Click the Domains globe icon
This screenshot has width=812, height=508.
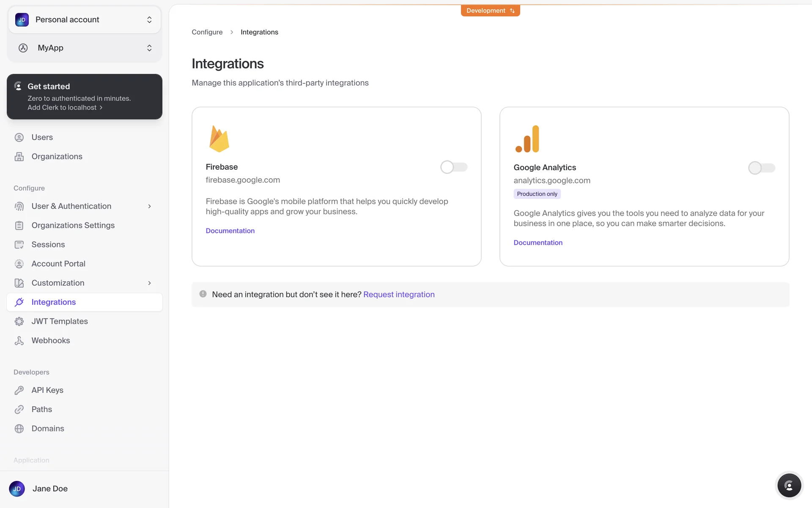(x=19, y=428)
